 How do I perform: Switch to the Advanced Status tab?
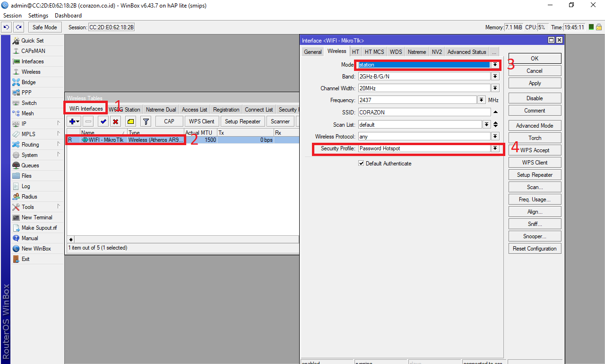[467, 52]
